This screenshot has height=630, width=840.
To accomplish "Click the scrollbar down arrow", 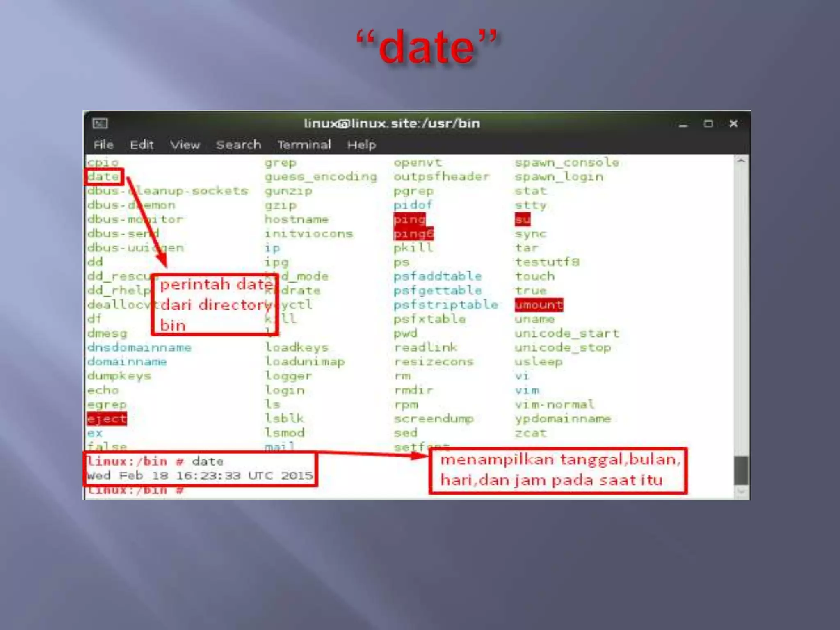I will coord(741,491).
